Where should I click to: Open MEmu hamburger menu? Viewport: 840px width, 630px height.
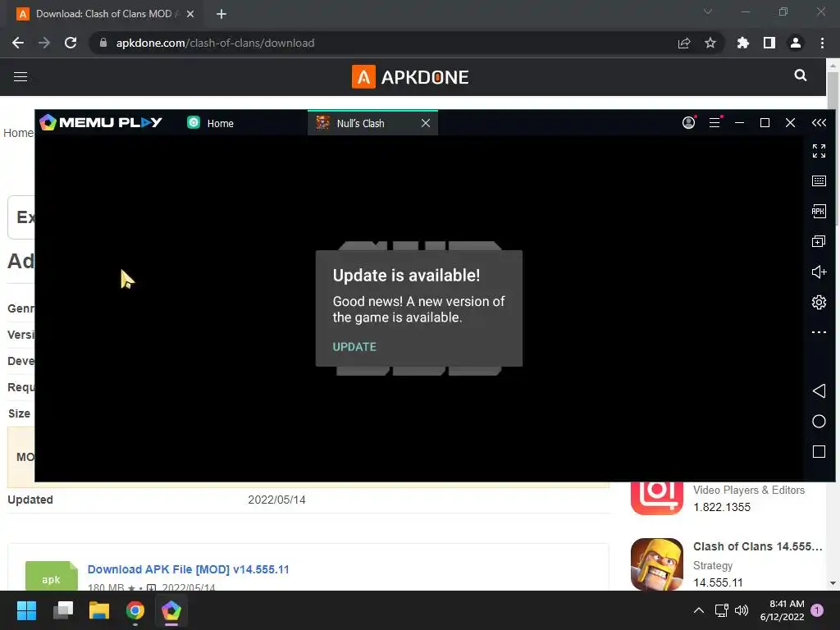(714, 123)
